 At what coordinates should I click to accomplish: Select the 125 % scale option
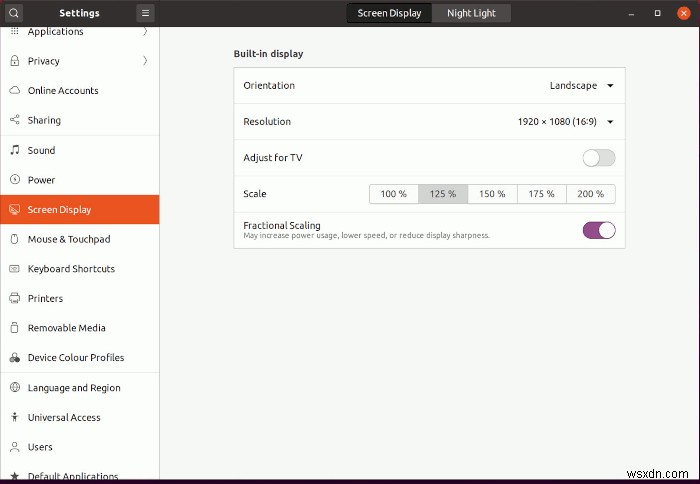443,194
